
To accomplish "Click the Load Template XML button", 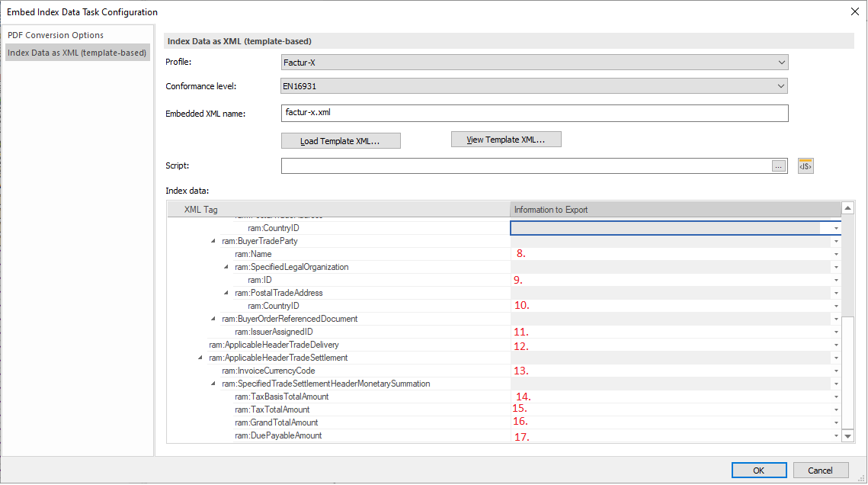I will (x=341, y=141).
